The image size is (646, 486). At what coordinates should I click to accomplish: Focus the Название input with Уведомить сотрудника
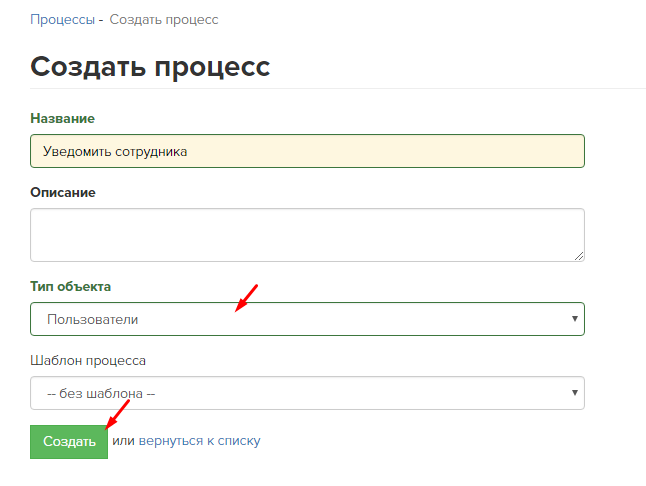point(307,151)
